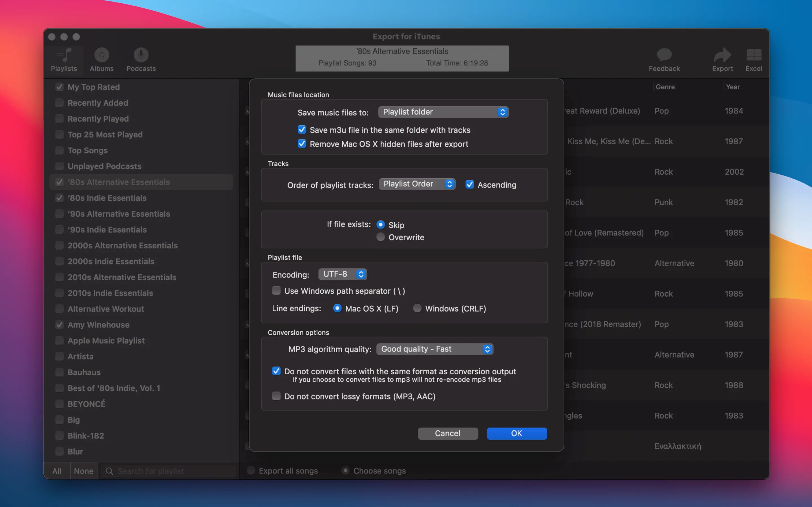Click the '80s Alternative Essentials info banner
The image size is (812, 507).
(x=402, y=58)
